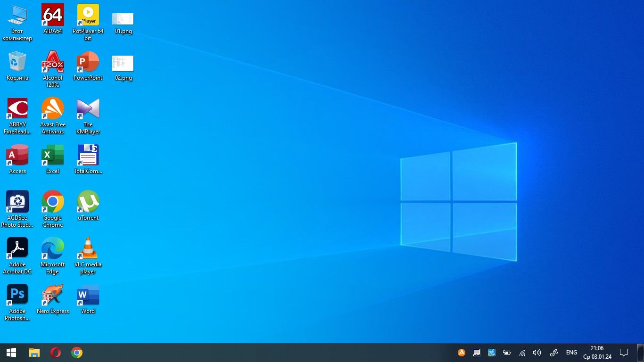
Task: Open File Explorer from the taskbar
Action: [x=34, y=353]
